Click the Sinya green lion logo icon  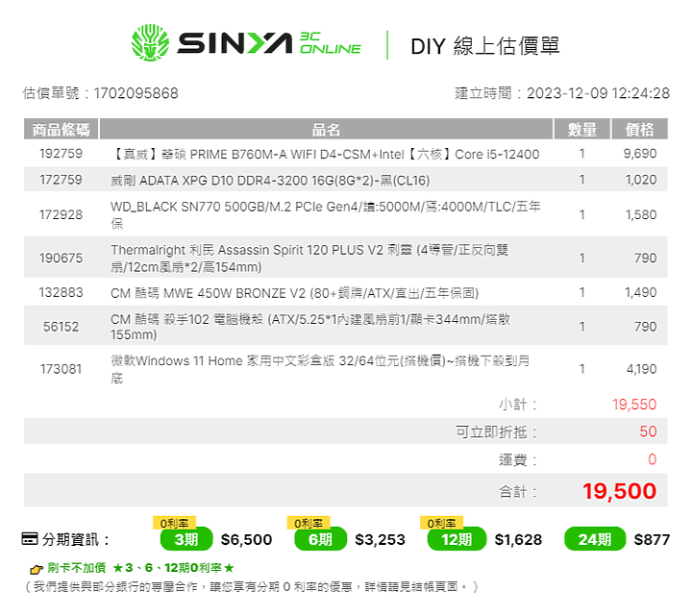tap(150, 43)
